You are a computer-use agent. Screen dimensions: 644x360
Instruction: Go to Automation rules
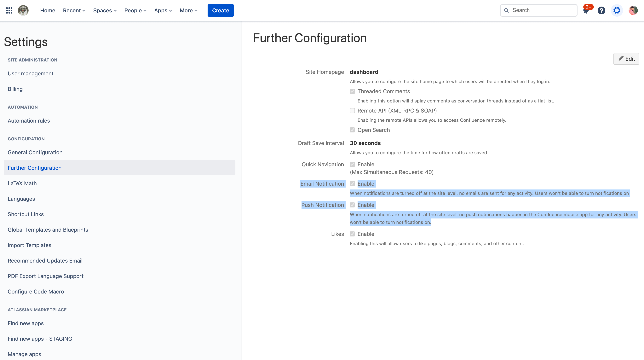[x=28, y=120]
